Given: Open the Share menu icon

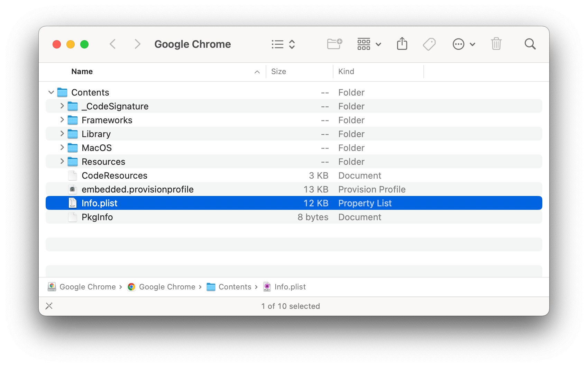Looking at the screenshot, I should point(402,44).
